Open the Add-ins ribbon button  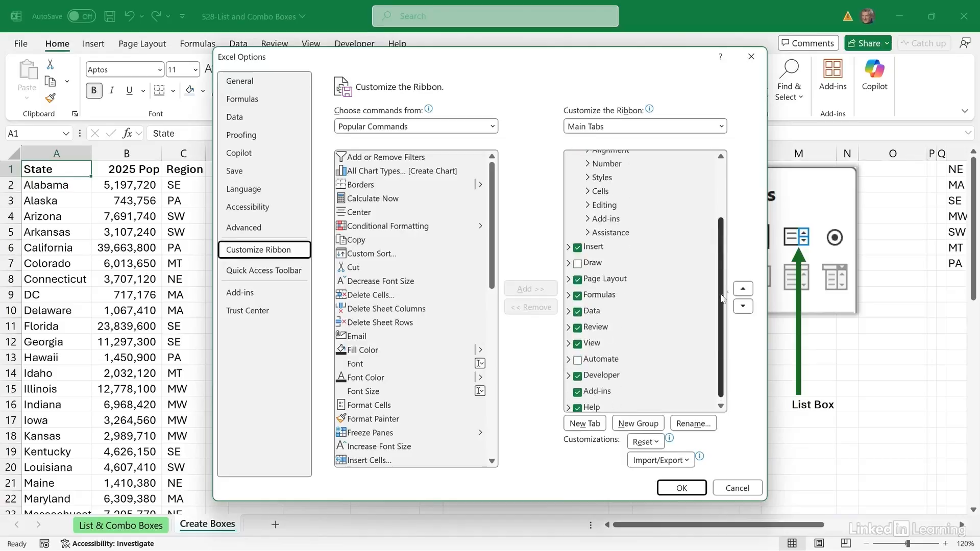832,76
